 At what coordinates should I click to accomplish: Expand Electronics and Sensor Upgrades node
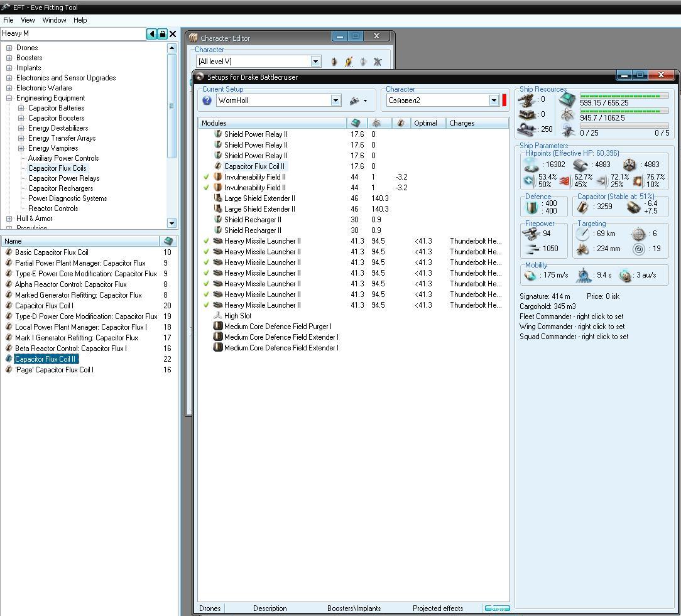(x=9, y=78)
